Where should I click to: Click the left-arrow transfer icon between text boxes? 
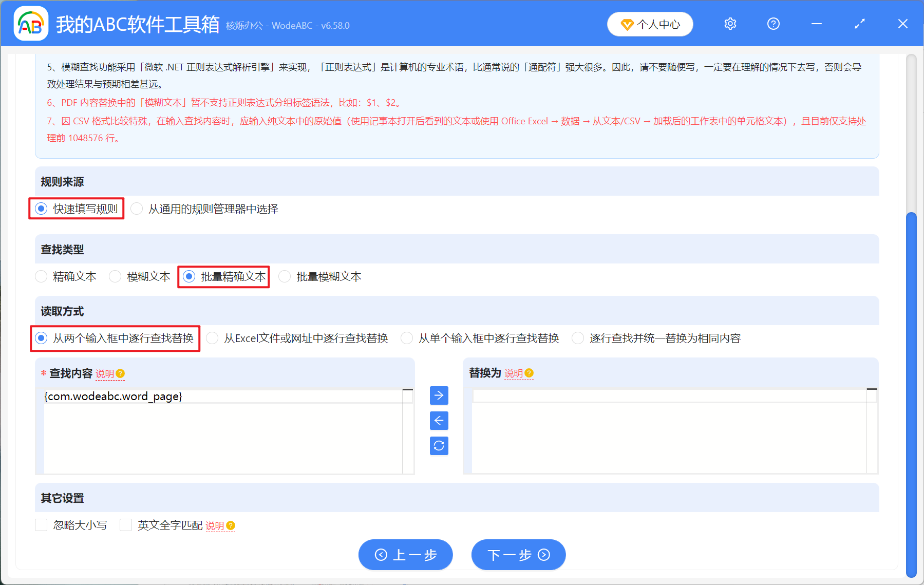pyautogui.click(x=439, y=421)
